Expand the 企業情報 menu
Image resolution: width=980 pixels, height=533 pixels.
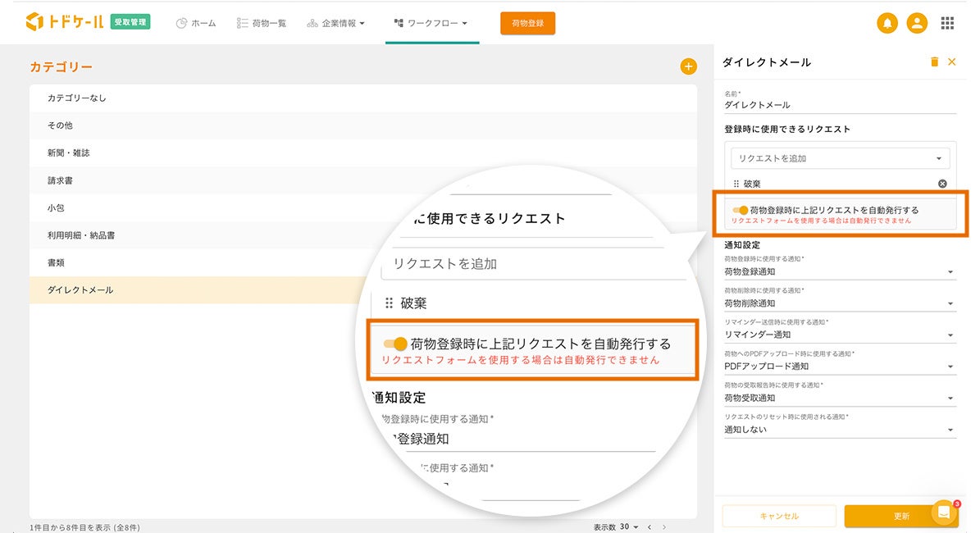pos(335,23)
